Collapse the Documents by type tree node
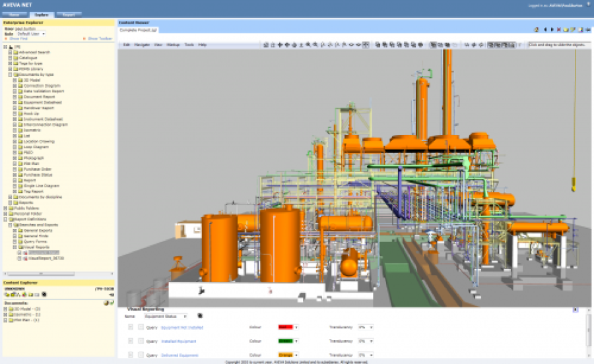Viewport: 594px width, 364px height. coord(10,75)
